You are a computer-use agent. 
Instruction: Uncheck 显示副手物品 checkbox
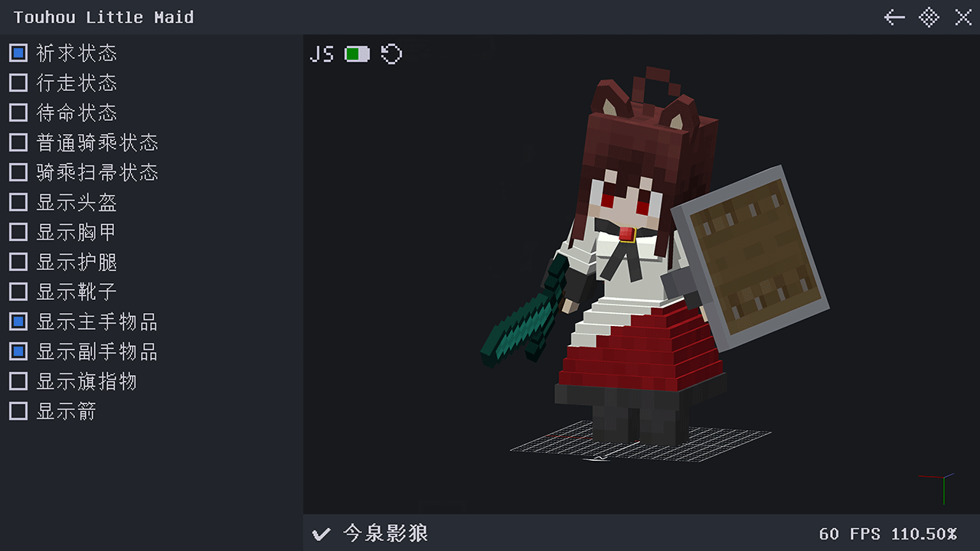pyautogui.click(x=18, y=351)
